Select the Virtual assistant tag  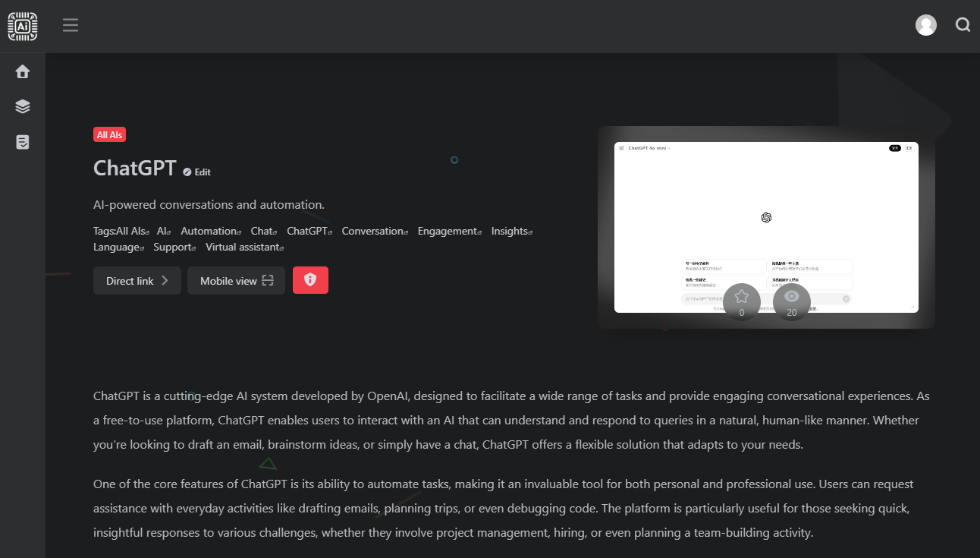244,247
